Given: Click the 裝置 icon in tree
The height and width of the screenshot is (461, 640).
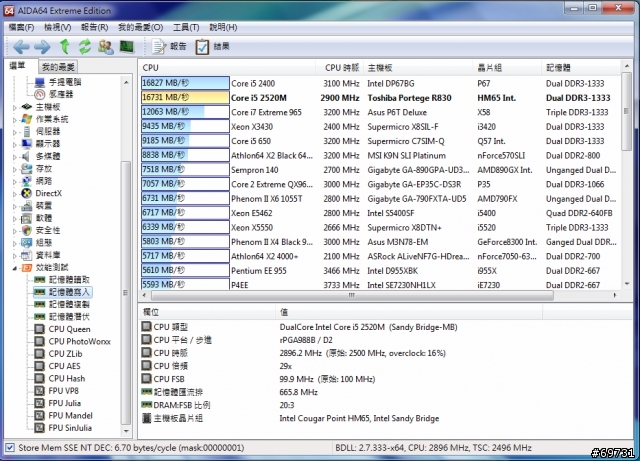Looking at the screenshot, I should [x=27, y=206].
